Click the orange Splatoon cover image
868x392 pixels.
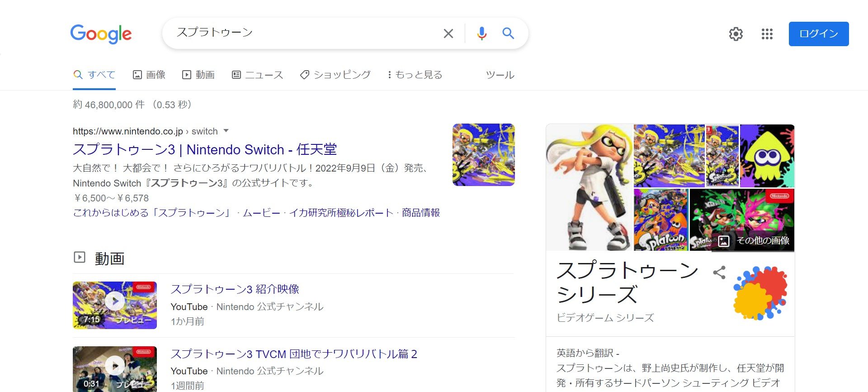[661, 220]
